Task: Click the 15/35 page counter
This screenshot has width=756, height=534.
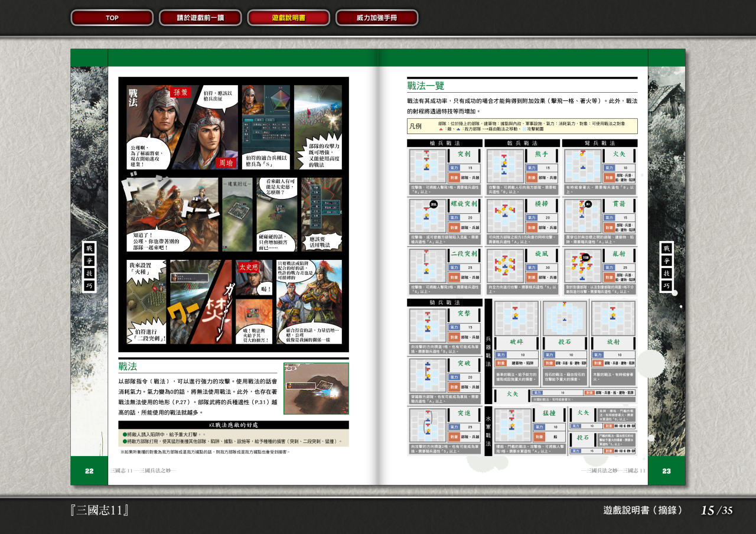Action: click(x=716, y=510)
